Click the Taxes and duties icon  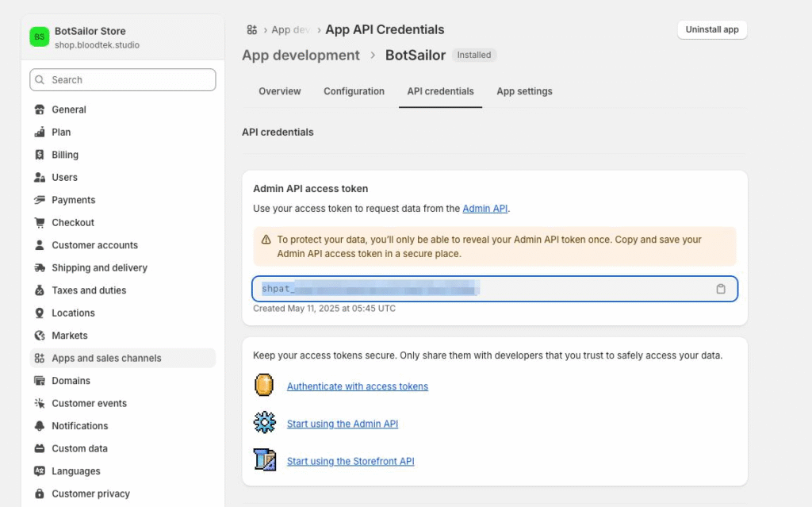[x=40, y=290]
